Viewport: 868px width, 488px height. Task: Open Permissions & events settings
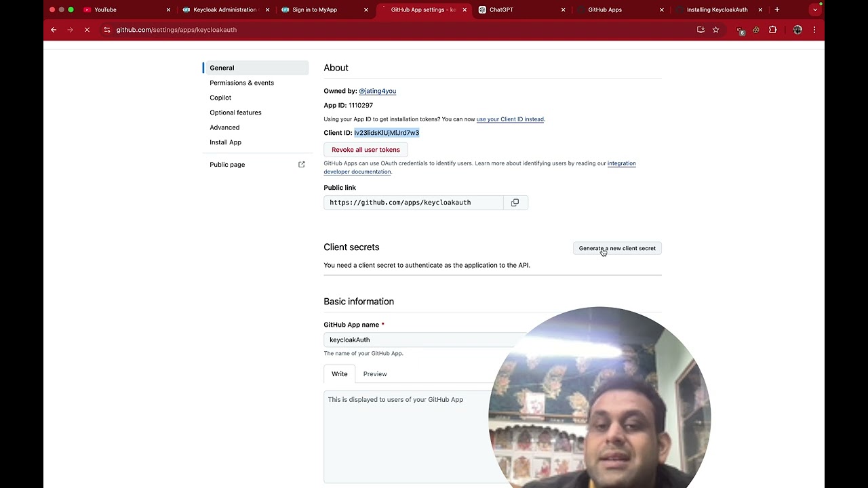[x=241, y=83]
